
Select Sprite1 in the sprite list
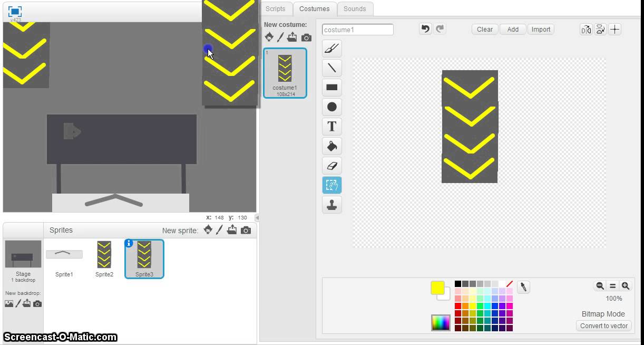tap(64, 260)
